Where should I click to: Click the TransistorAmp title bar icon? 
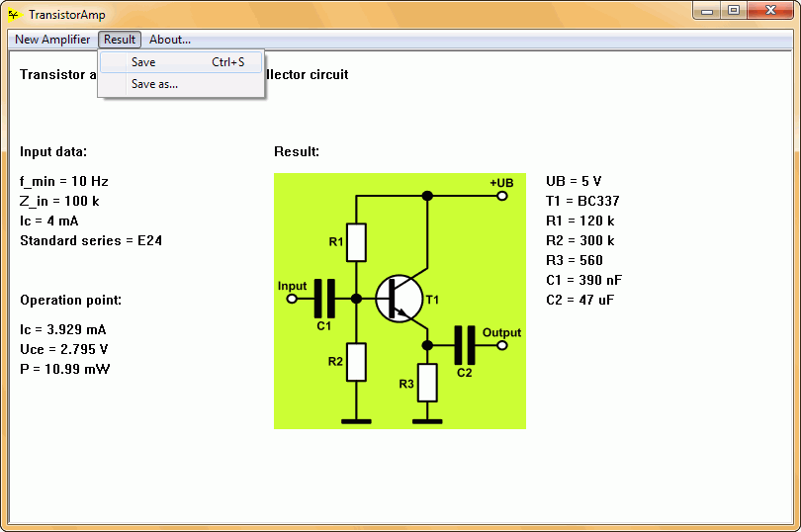14,15
